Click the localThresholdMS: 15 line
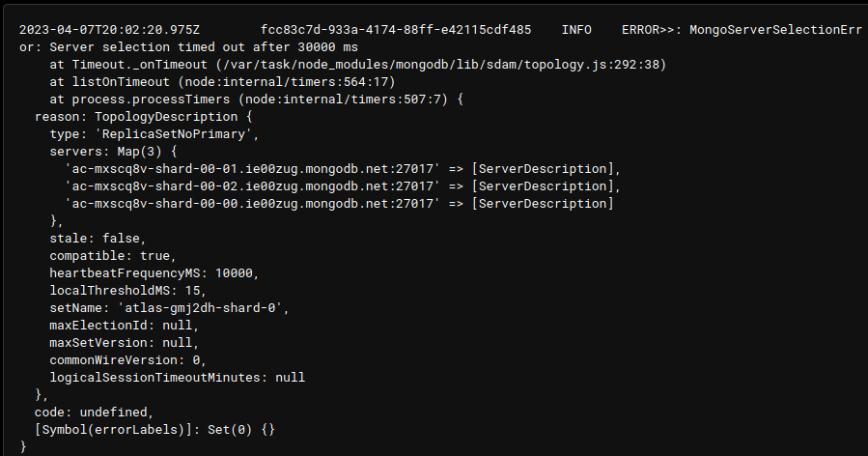This screenshot has width=868, height=456. (x=128, y=291)
